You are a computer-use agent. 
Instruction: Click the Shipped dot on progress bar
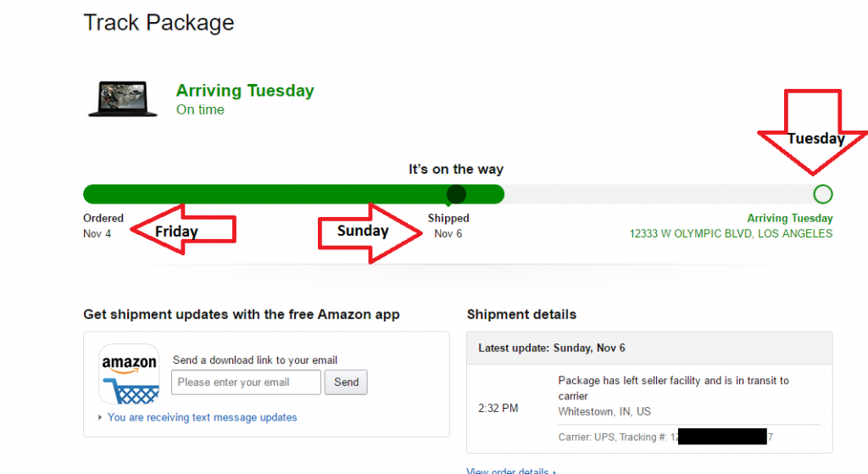[x=456, y=194]
